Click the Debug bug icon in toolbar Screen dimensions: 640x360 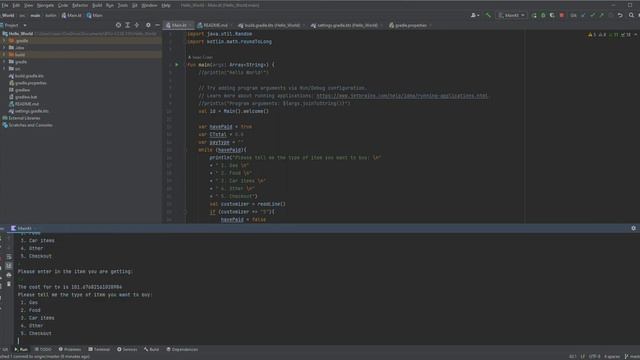(543, 15)
